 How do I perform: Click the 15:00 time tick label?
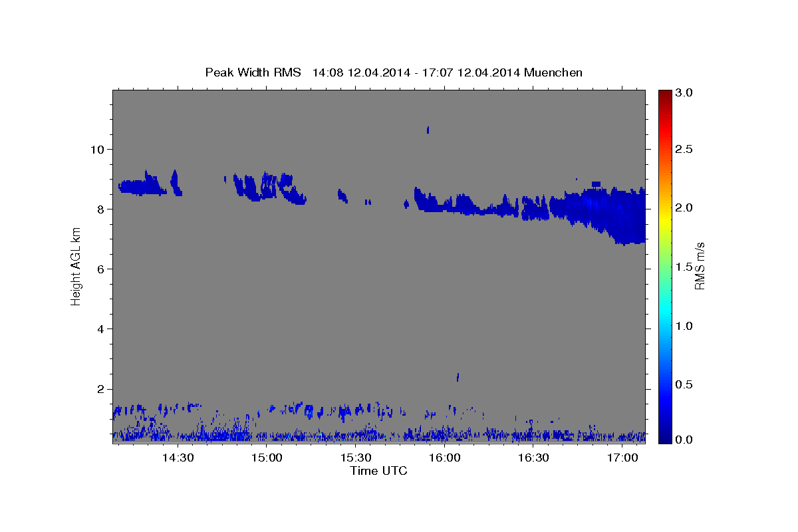(267, 458)
